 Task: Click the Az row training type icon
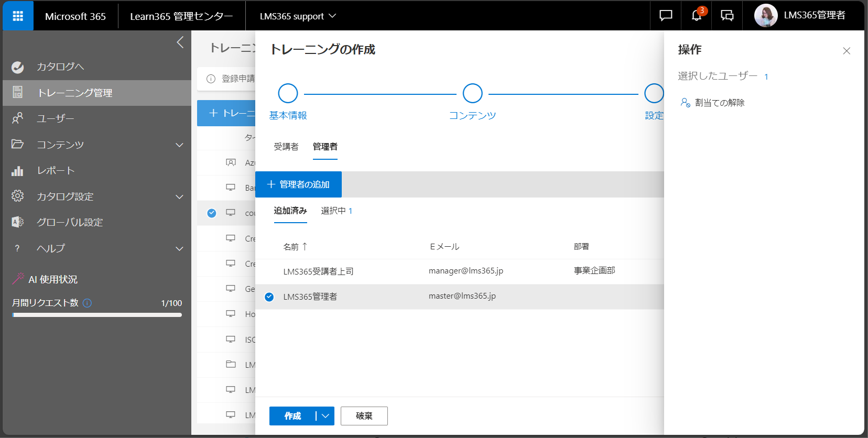click(x=231, y=162)
